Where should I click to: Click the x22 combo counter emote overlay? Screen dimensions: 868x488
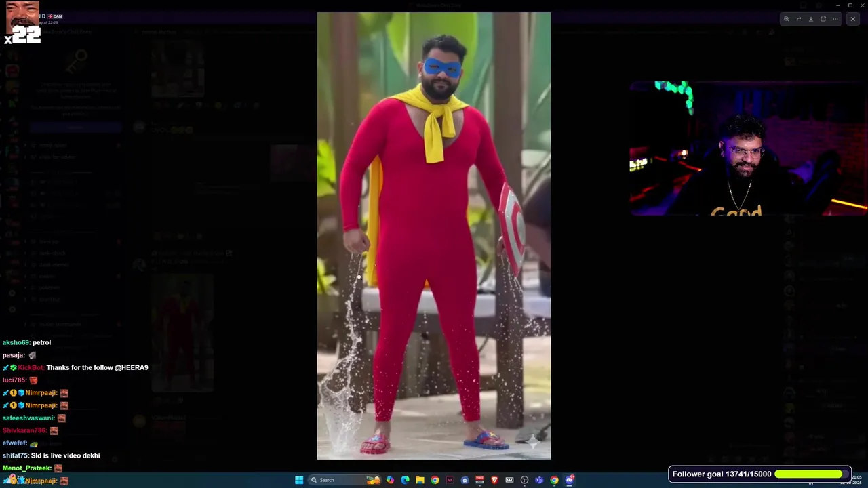click(x=22, y=23)
